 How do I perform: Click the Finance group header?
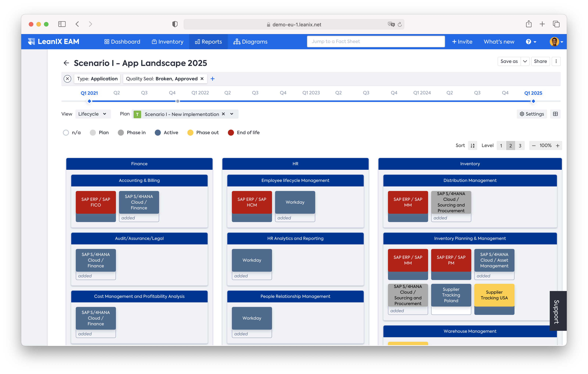tap(139, 164)
